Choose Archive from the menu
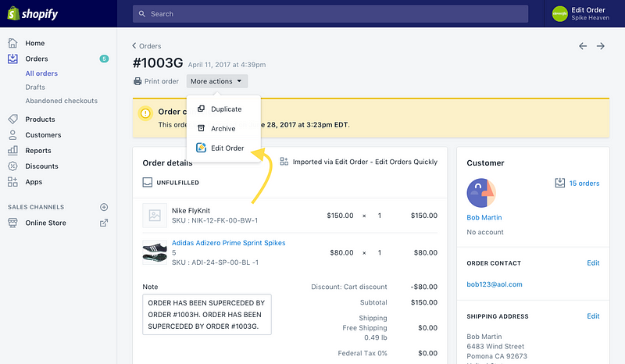The image size is (625, 364). [x=223, y=128]
